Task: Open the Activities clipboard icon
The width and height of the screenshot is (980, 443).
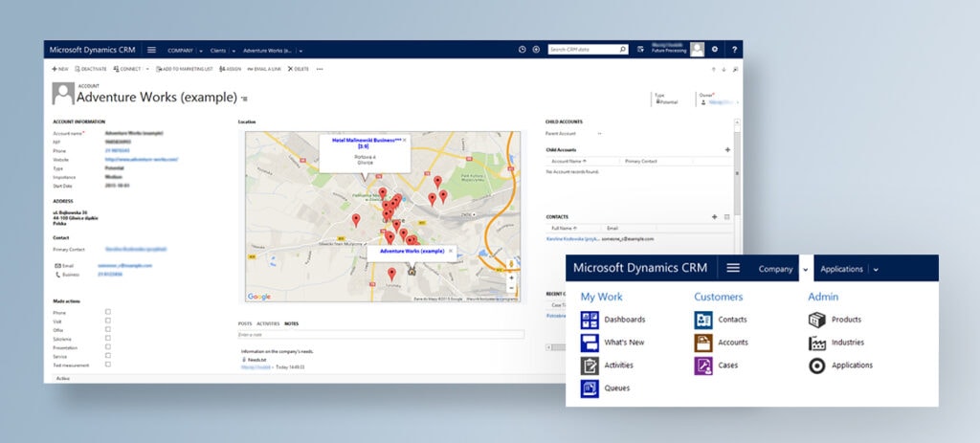Action: click(x=590, y=365)
